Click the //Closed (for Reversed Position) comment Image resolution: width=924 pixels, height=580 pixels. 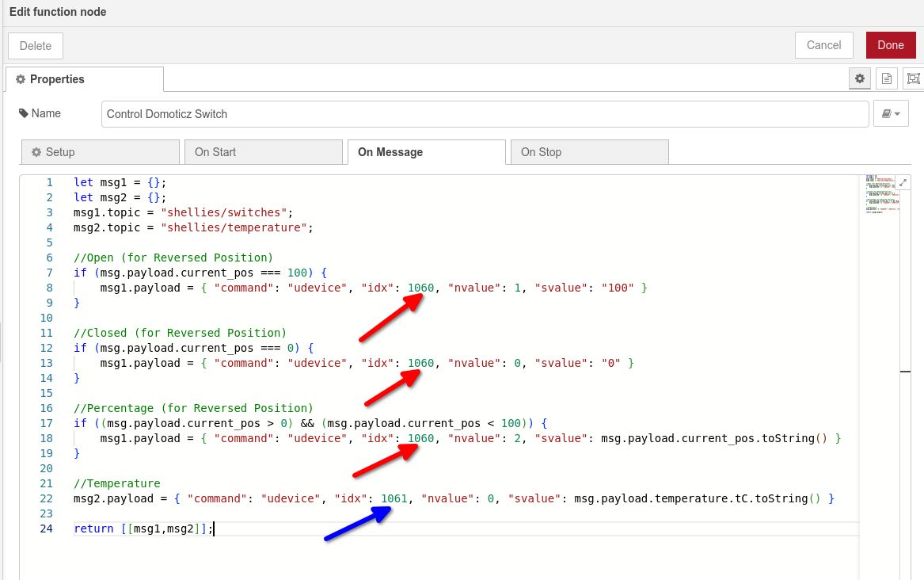180,333
